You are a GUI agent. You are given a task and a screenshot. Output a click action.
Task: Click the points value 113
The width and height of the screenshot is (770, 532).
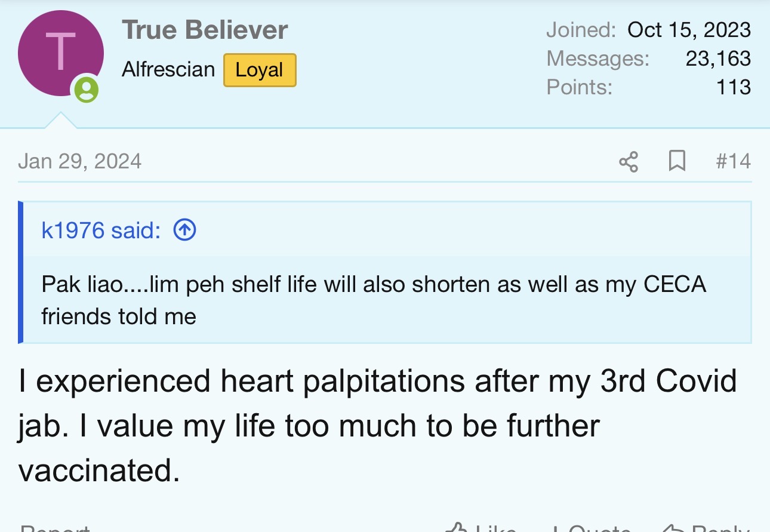(x=733, y=87)
